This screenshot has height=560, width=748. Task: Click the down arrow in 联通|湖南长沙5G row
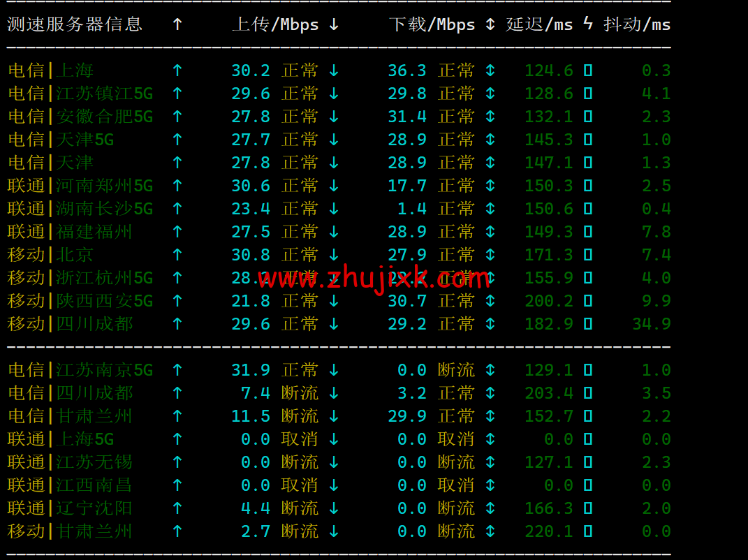tap(334, 209)
